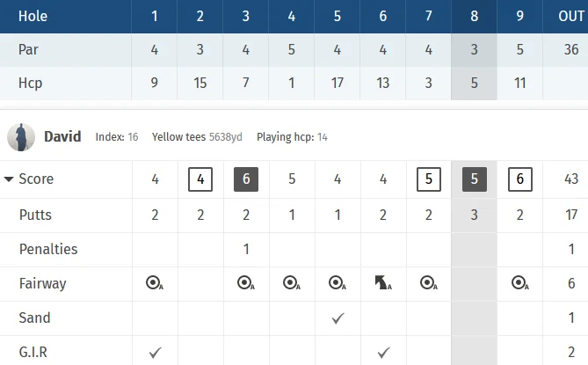This screenshot has width=588, height=365.
Task: Toggle the Sand checkmark on hole 5
Action: 338,318
